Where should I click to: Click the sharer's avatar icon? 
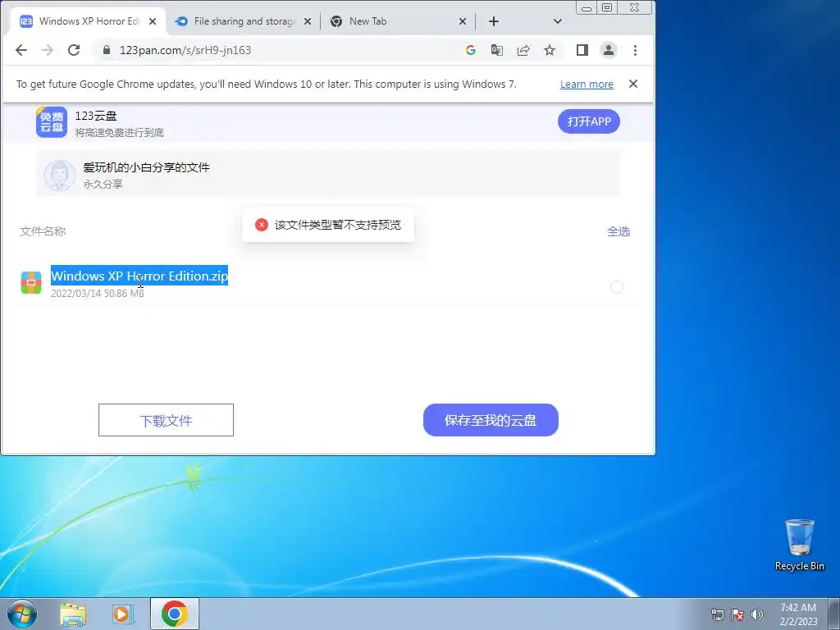click(x=59, y=176)
